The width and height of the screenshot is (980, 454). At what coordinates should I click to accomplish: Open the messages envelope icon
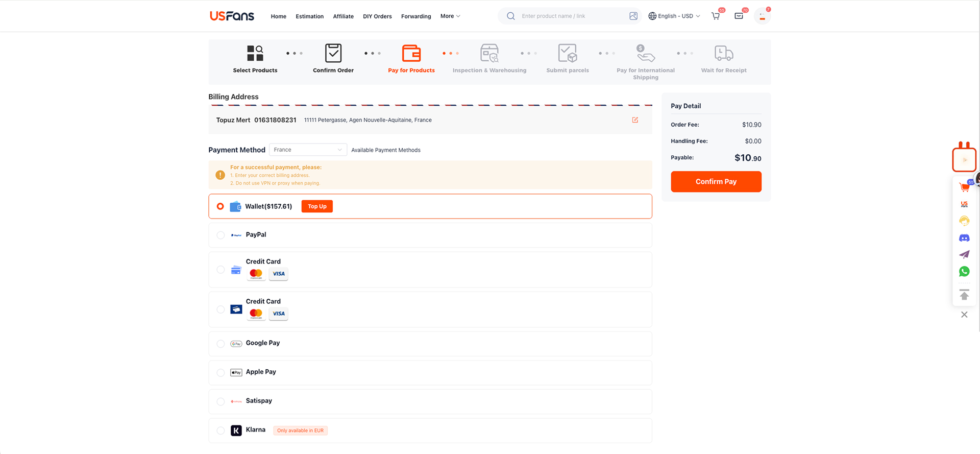click(739, 16)
